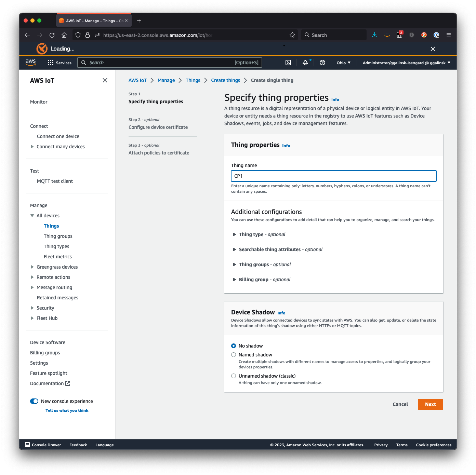This screenshot has height=475, width=476.
Task: Open the Create things breadcrumb link
Action: click(x=225, y=80)
